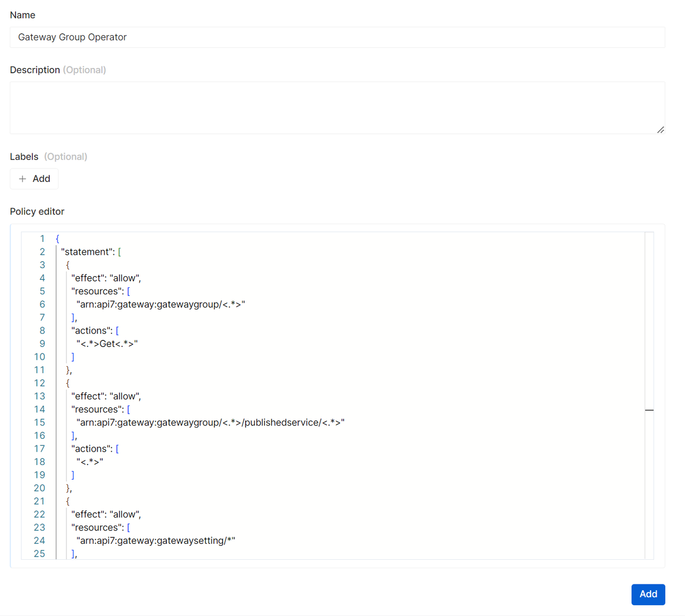Click "effect": "allow" on line 4
685x616 pixels.
coord(105,278)
